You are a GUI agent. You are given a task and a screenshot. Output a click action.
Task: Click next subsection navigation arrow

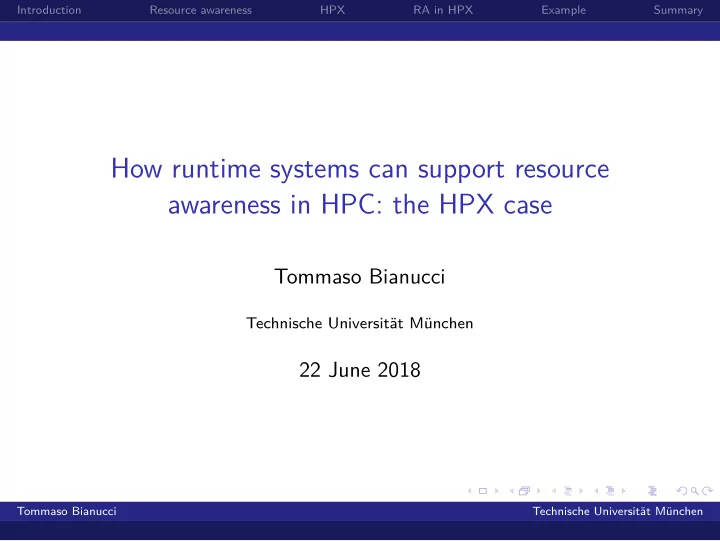(581, 491)
